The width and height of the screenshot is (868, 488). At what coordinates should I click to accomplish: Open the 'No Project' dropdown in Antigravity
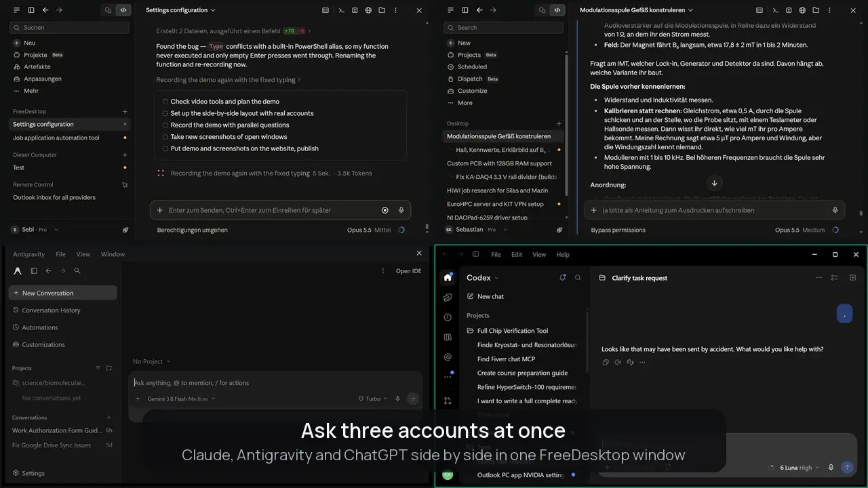pos(152,361)
